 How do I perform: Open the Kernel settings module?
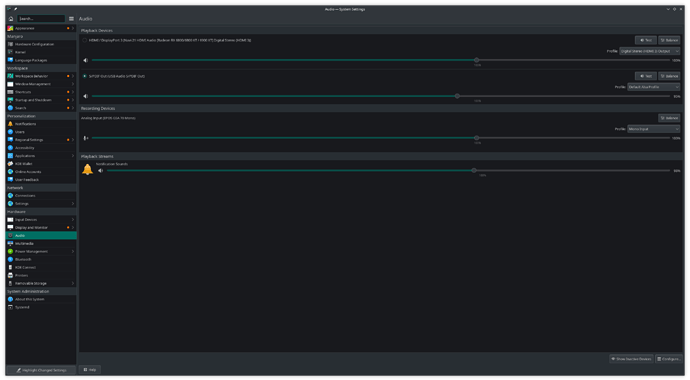(x=41, y=52)
